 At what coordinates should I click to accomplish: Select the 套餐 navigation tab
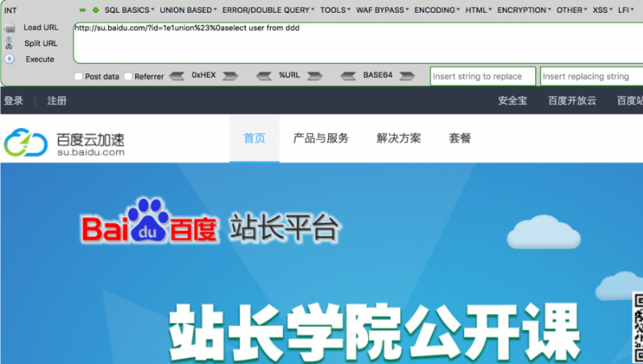tap(460, 139)
